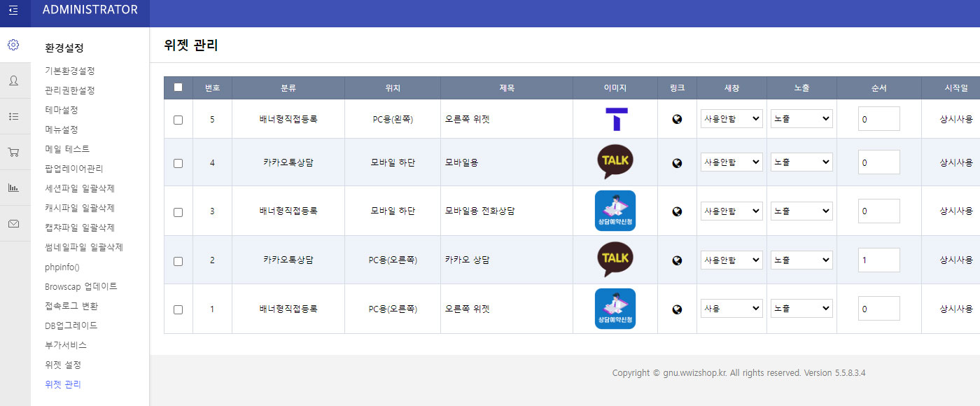Open the gear settings icon in sidebar
The height and width of the screenshot is (406, 980).
coord(13,45)
